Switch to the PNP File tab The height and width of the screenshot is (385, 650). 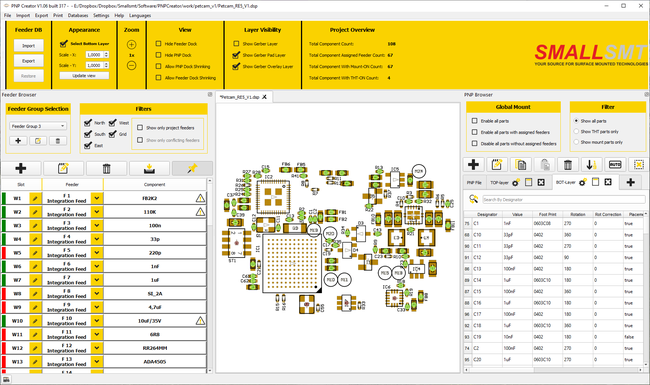(474, 183)
